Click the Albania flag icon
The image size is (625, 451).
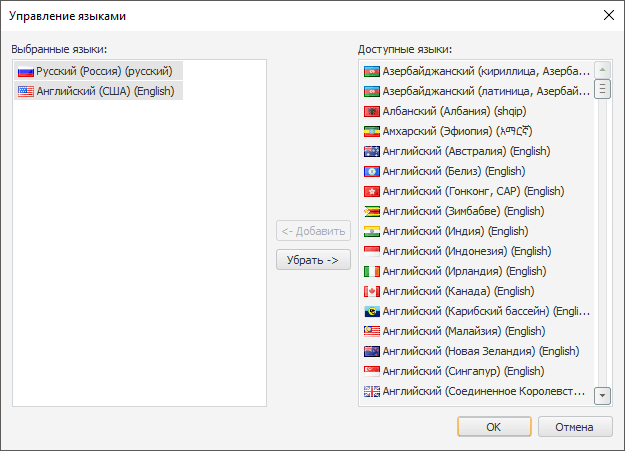371,111
